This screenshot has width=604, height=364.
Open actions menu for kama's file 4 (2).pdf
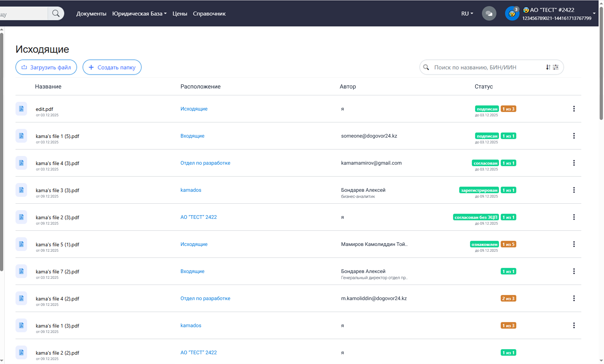574,298
